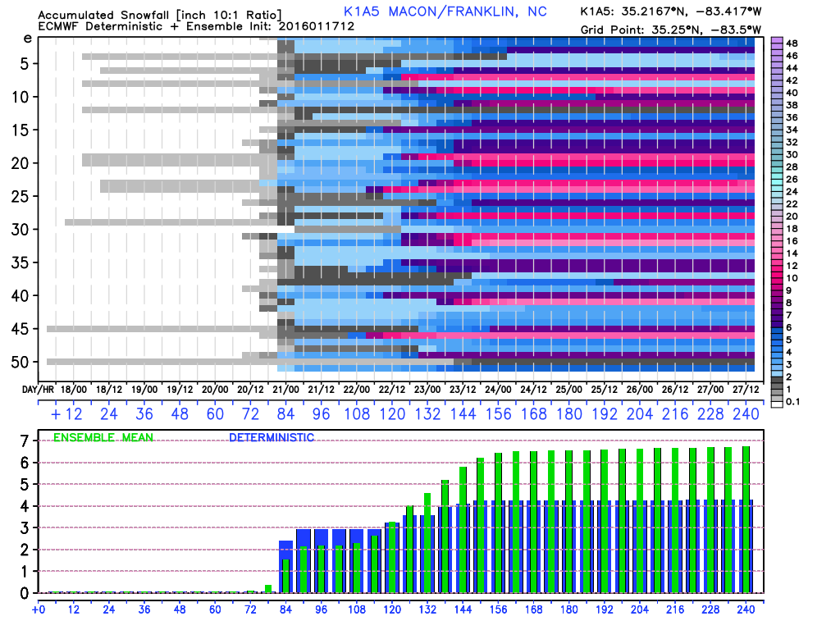
Task: Click the Grid Point 35.25°N, -83.5°W text
Action: pos(671,30)
